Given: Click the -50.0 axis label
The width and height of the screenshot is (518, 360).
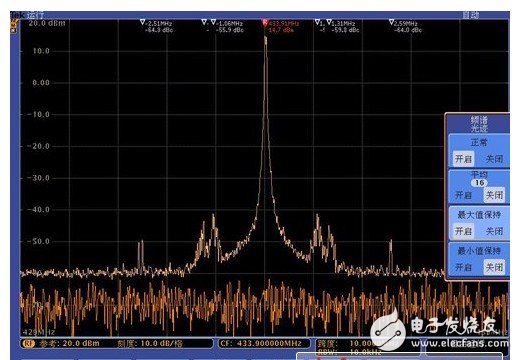Looking at the screenshot, I should pos(38,241).
